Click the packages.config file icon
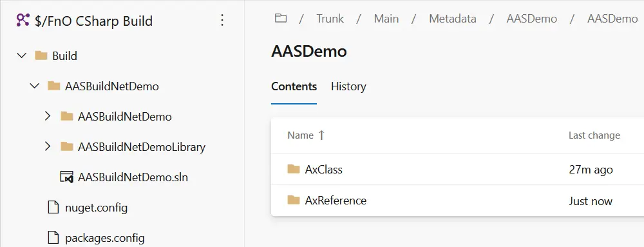 point(54,237)
